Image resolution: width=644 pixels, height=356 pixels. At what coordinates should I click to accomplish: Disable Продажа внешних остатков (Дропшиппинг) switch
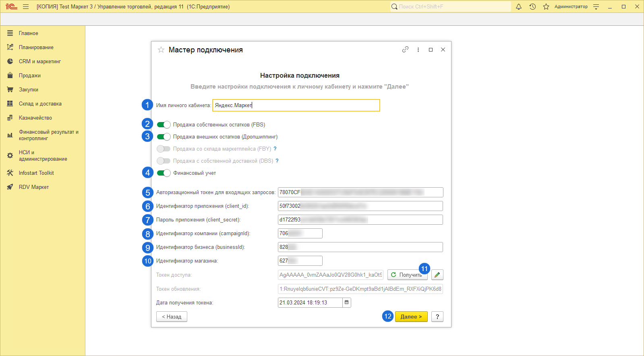click(164, 137)
